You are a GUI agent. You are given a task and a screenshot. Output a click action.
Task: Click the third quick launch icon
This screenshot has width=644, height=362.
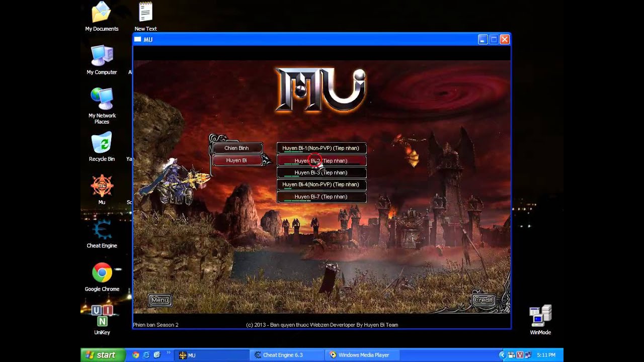pos(157,355)
